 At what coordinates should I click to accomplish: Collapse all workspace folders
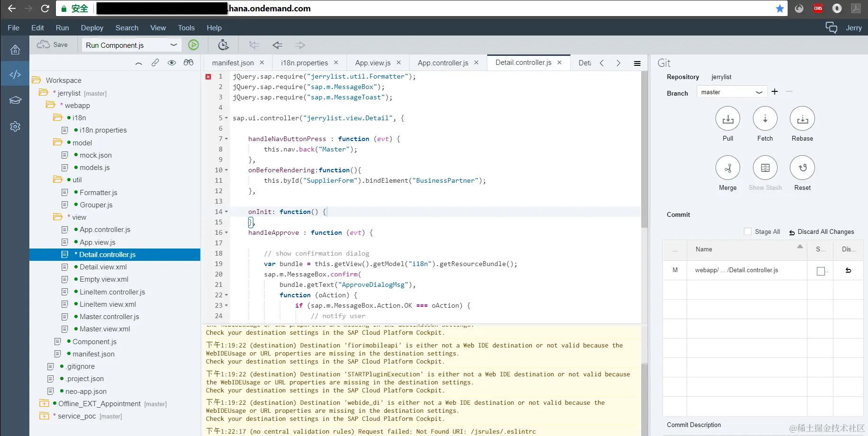coord(138,63)
